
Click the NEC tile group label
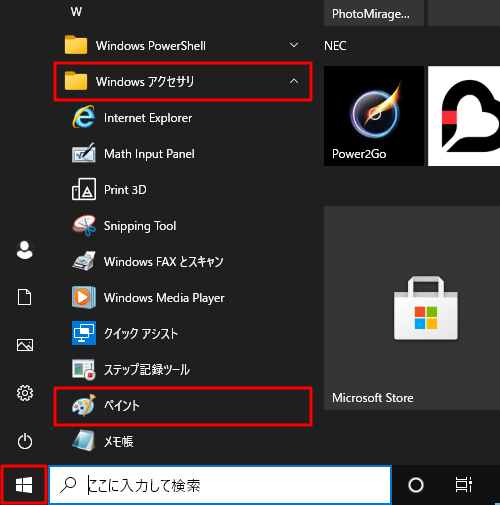pyautogui.click(x=335, y=46)
